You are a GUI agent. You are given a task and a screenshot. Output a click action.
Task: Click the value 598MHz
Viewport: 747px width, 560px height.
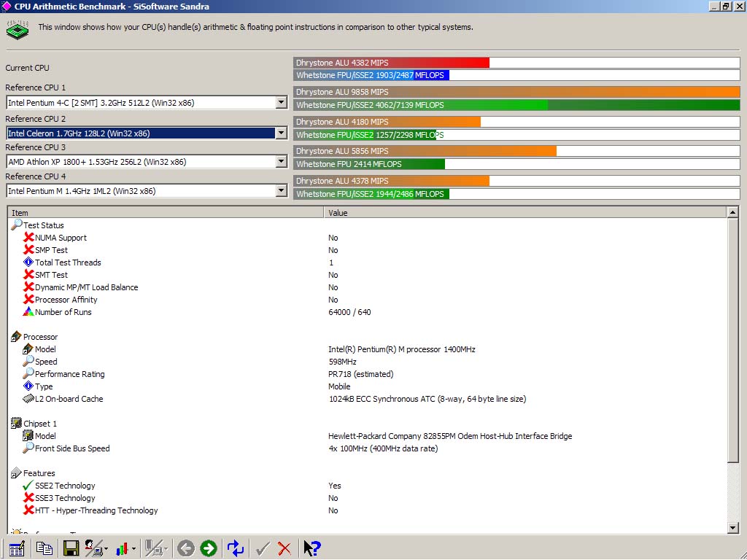coord(342,362)
